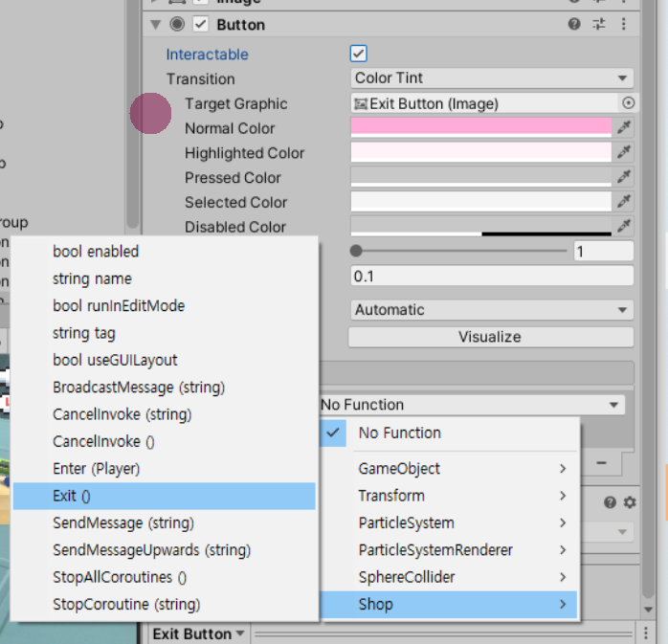Click the Transition property label
The height and width of the screenshot is (644, 668).
click(200, 78)
